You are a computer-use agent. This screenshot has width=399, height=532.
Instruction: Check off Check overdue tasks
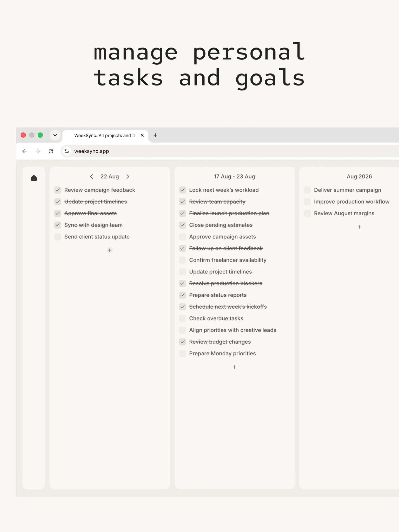click(x=183, y=318)
